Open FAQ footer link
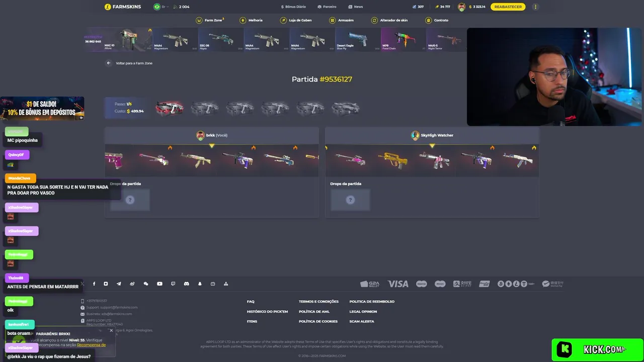Screen dimensions: 644x362 coord(251,301)
